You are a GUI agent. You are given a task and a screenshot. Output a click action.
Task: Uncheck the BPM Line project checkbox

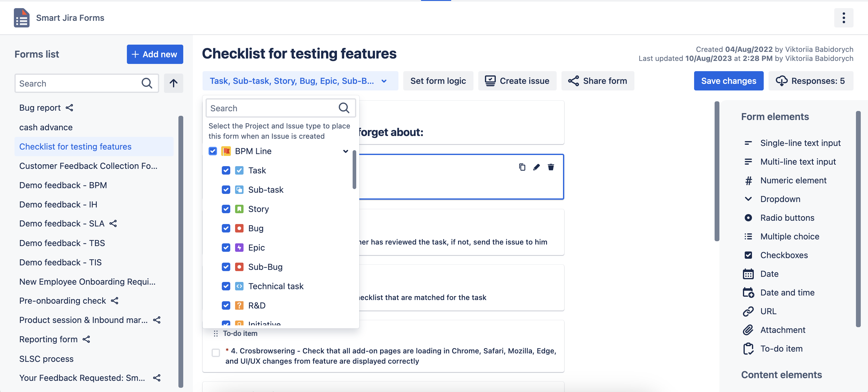212,151
